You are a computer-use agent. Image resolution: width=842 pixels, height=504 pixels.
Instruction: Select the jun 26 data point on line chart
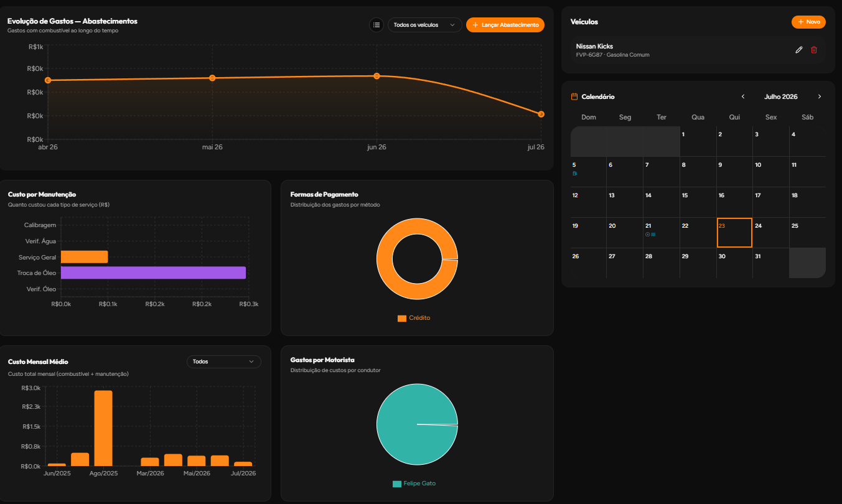(x=377, y=76)
